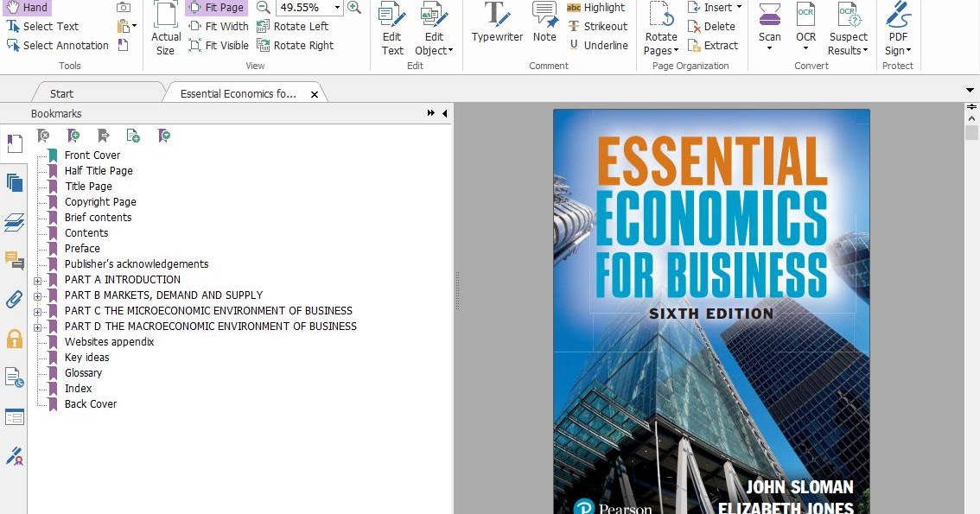Open the bookmark options dropdown icon
Viewport: 980px width, 514px height.
[163, 136]
